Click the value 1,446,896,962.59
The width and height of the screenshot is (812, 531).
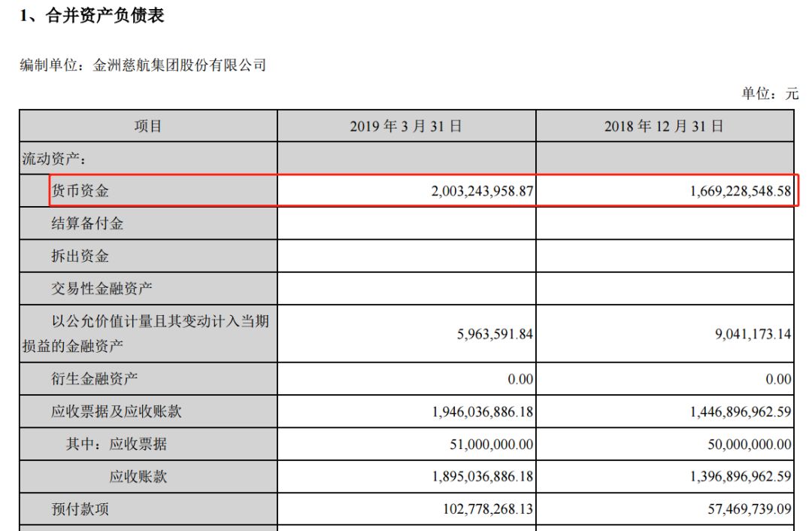coord(741,412)
